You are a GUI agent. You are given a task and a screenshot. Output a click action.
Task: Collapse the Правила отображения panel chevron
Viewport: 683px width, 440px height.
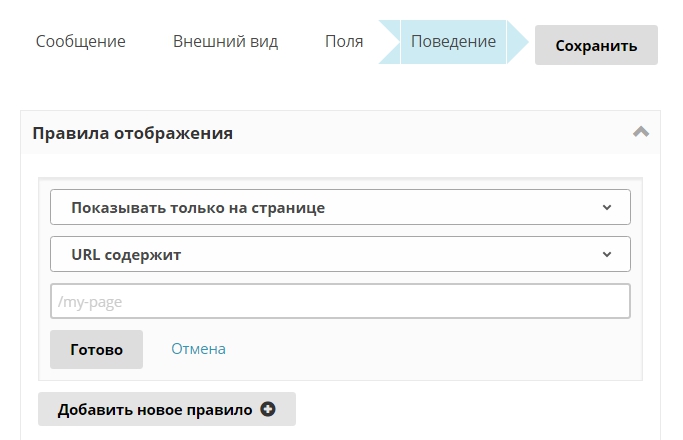[x=641, y=132]
